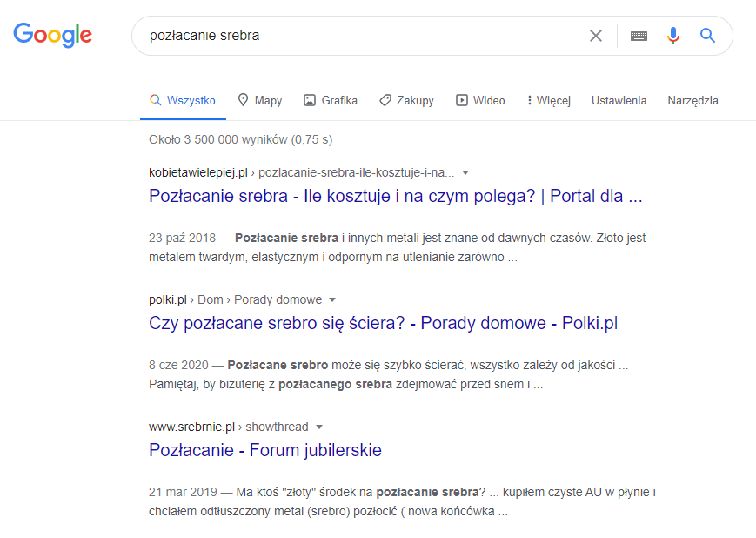756x538 pixels.
Task: Open 'Czy pozłacane srebro się ściera?' result
Action: (x=383, y=323)
